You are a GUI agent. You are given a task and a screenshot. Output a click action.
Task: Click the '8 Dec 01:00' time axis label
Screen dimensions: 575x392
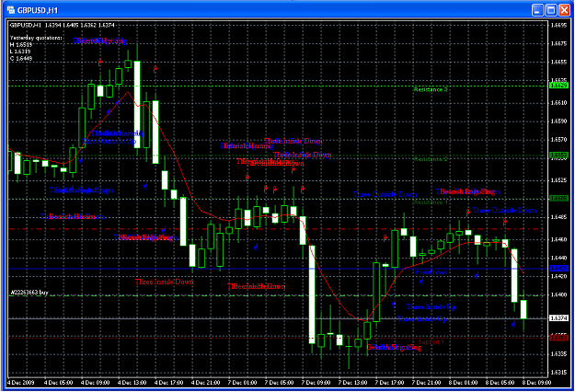[463, 383]
